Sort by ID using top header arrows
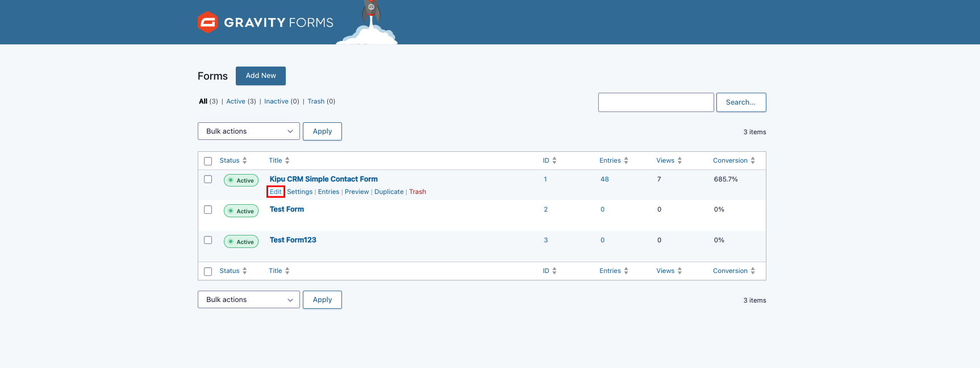The height and width of the screenshot is (368, 980). (554, 160)
